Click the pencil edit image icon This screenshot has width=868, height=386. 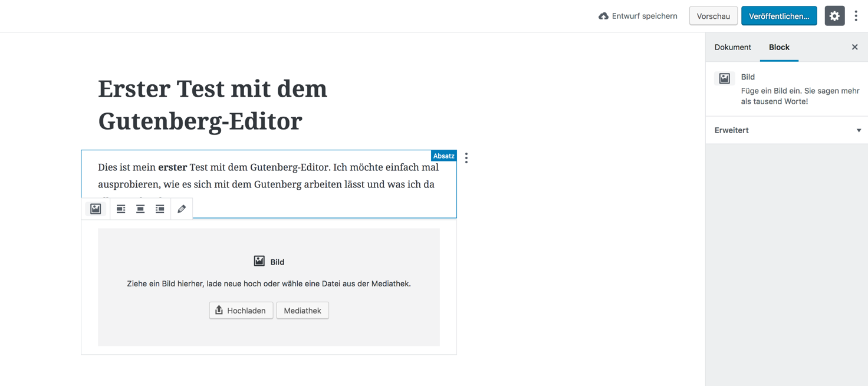(182, 209)
